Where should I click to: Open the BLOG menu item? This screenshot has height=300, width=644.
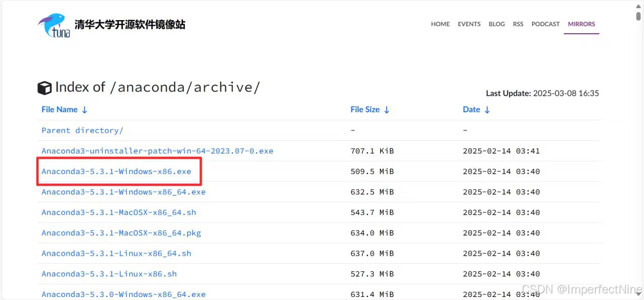pyautogui.click(x=497, y=24)
